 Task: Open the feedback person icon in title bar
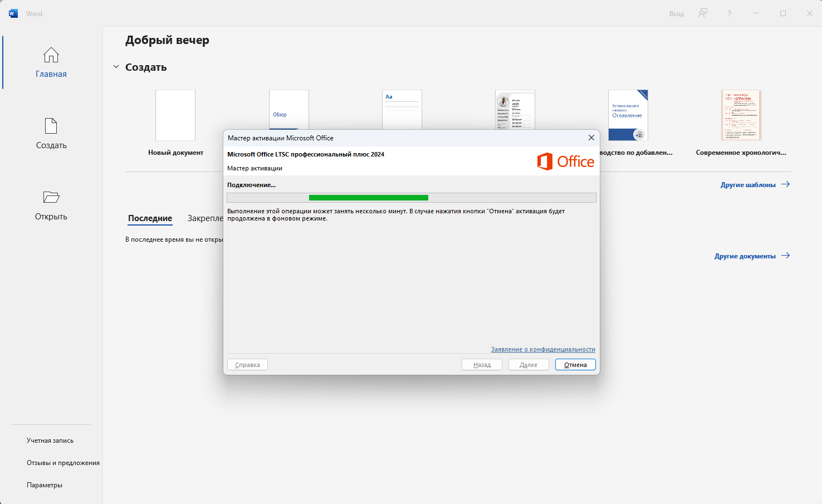click(x=703, y=13)
